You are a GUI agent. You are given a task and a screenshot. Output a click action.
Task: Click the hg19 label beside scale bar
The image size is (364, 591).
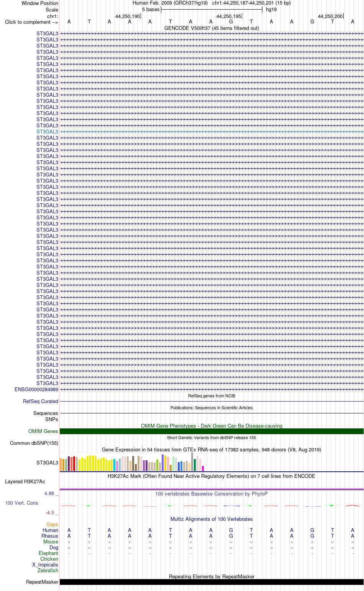tap(271, 10)
